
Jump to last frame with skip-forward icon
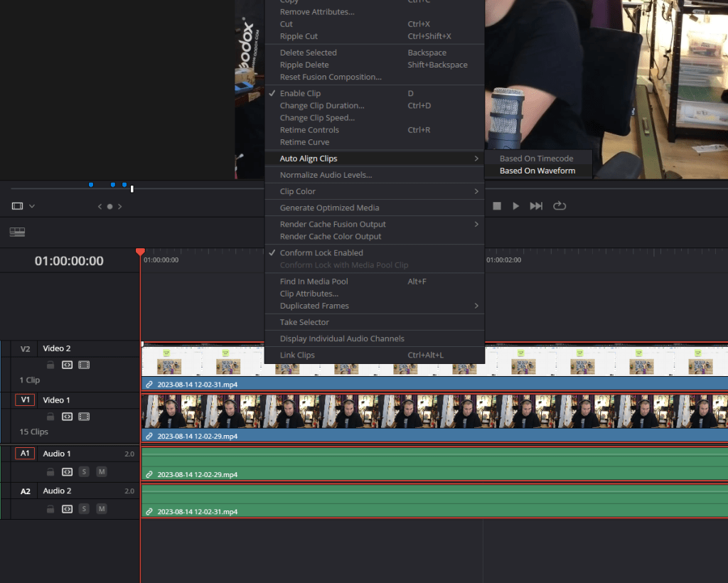(536, 205)
